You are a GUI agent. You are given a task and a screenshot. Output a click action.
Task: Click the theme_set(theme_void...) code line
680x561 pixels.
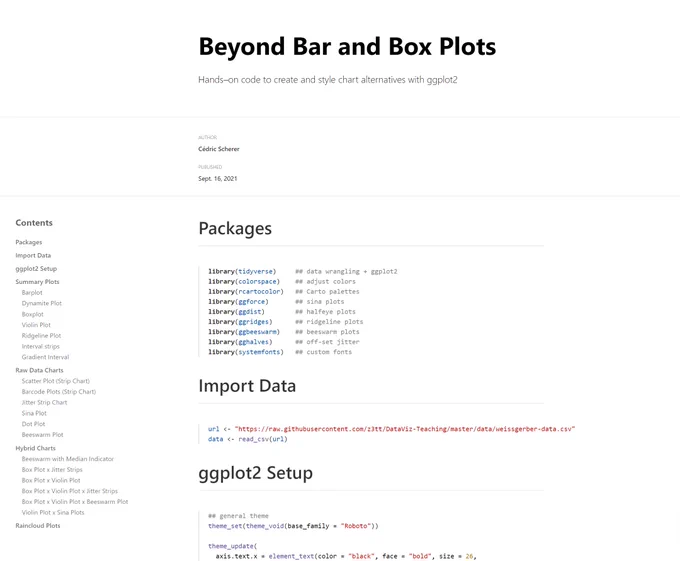(293, 526)
